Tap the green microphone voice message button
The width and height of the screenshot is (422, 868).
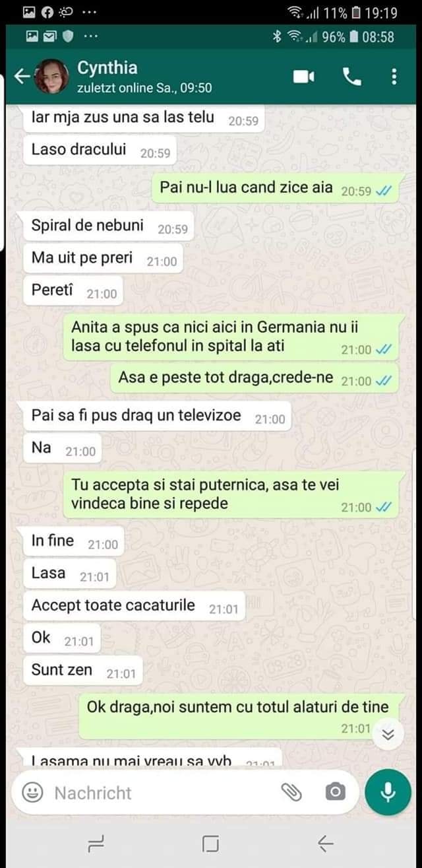point(388,792)
